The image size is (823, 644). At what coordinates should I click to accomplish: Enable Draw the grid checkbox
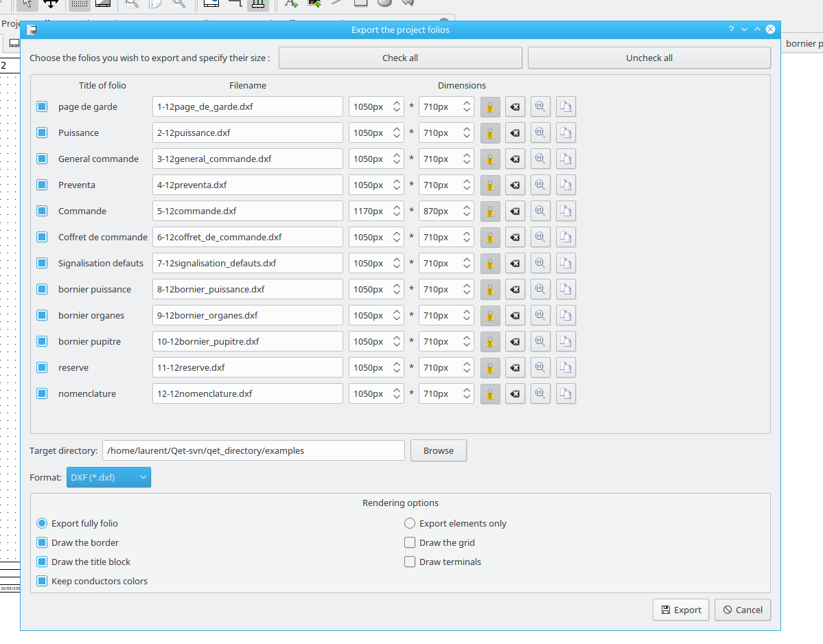(x=410, y=542)
